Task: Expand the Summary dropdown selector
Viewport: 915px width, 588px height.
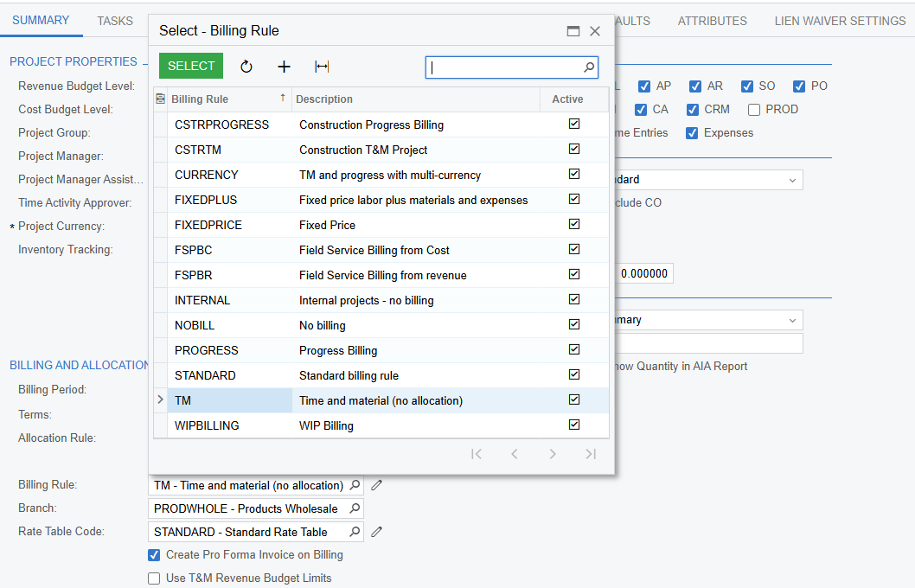Action: [792, 320]
